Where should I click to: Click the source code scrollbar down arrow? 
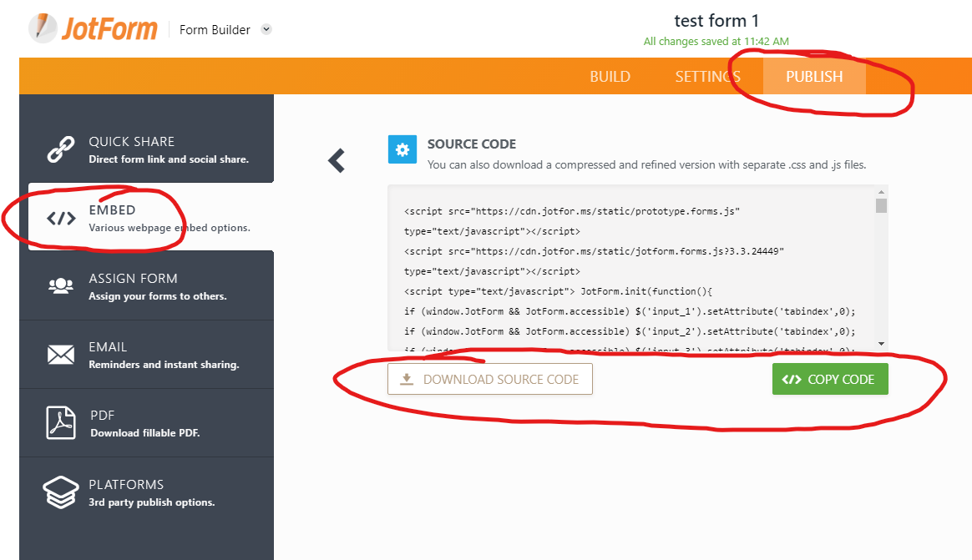pyautogui.click(x=881, y=344)
